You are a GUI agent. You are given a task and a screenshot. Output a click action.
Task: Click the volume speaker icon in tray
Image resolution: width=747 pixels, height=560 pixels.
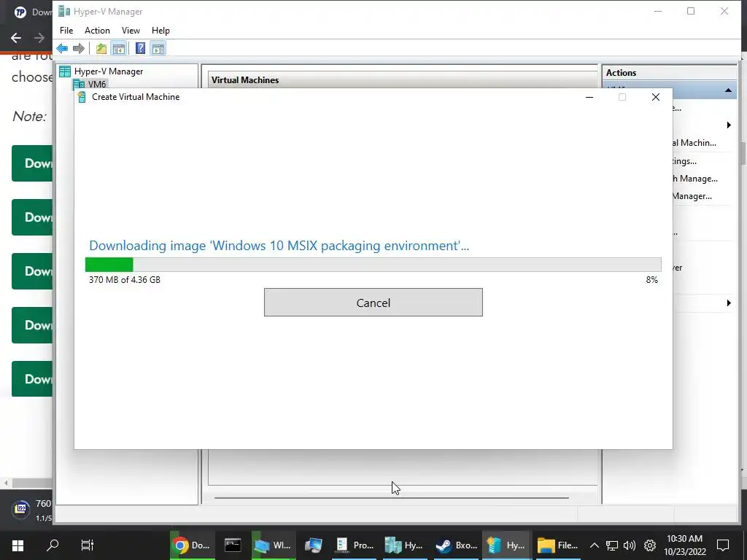pos(630,545)
